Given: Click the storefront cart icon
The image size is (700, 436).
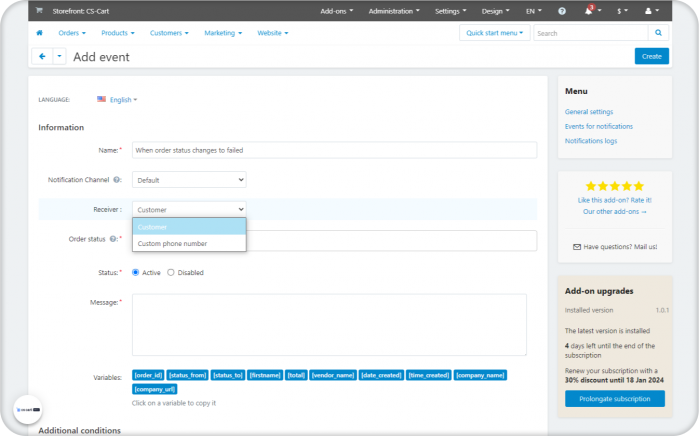Looking at the screenshot, I should point(39,11).
